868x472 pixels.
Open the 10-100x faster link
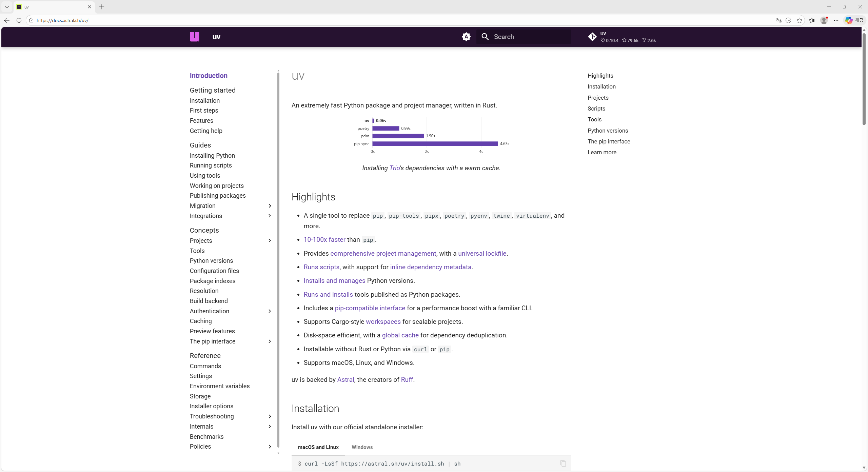click(x=324, y=240)
